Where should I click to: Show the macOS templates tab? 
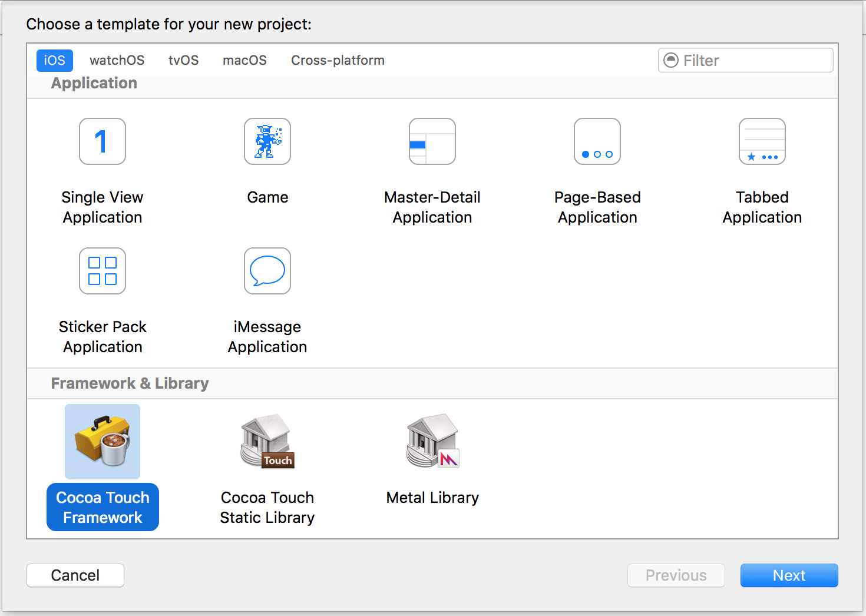click(244, 61)
